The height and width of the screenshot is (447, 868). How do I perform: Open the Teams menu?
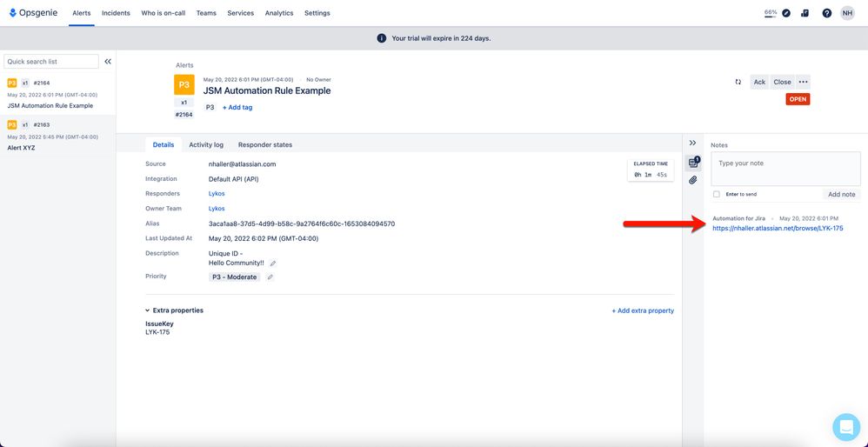pyautogui.click(x=206, y=13)
